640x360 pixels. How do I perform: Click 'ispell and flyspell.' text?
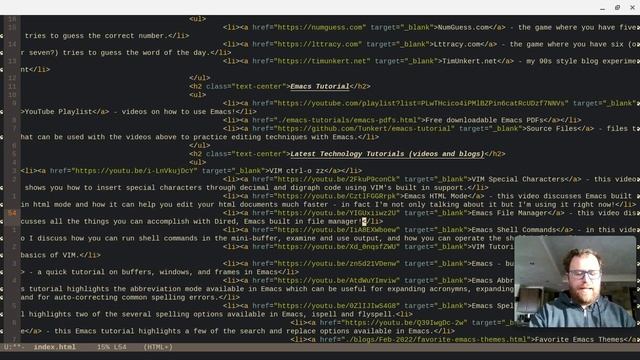(354, 314)
